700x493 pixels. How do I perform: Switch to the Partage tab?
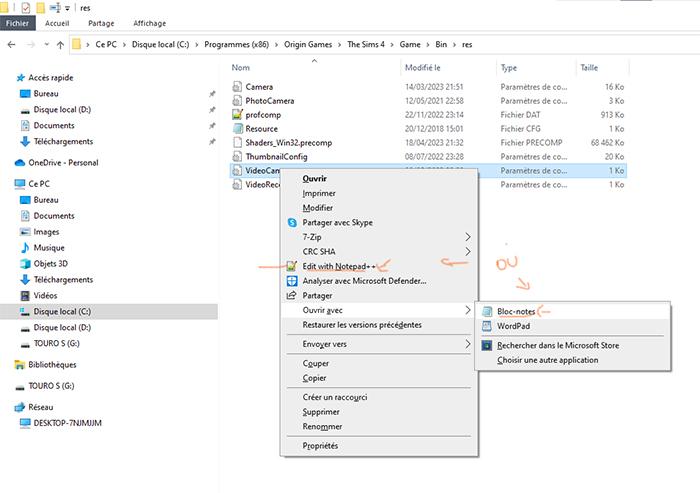[101, 23]
